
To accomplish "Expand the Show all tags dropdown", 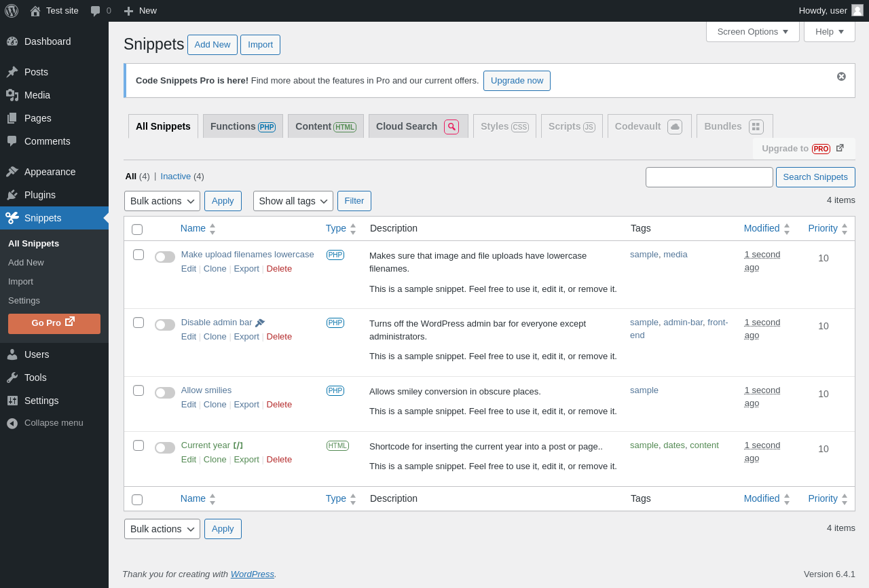I will pos(293,201).
